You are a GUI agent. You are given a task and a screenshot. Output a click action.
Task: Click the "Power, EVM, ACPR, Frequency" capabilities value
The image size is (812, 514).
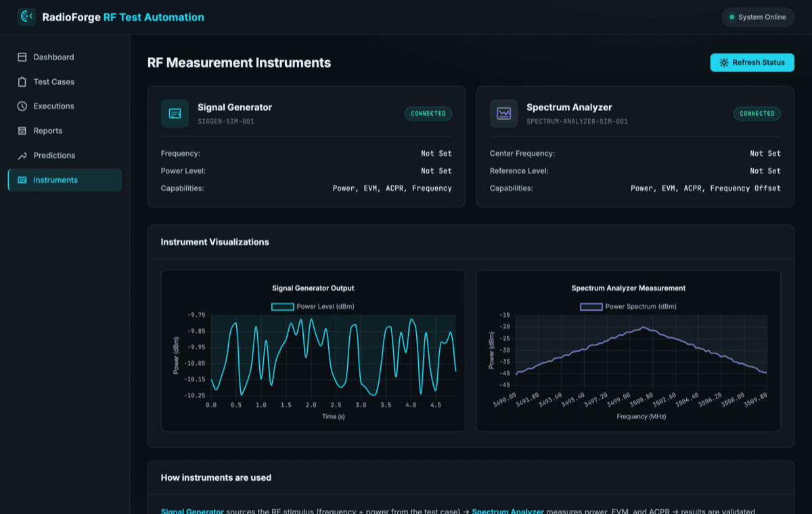(392, 188)
